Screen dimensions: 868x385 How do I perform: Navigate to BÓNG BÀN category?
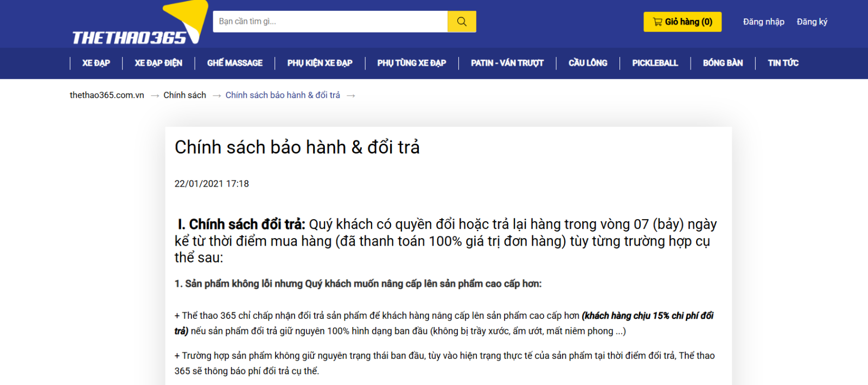pyautogui.click(x=723, y=63)
